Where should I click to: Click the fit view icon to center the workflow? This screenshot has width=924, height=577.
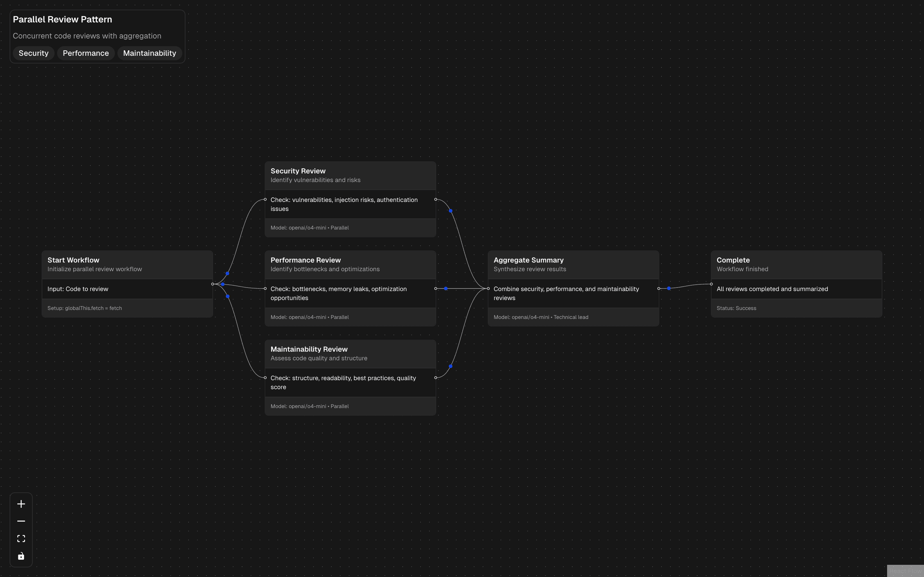[x=21, y=538]
